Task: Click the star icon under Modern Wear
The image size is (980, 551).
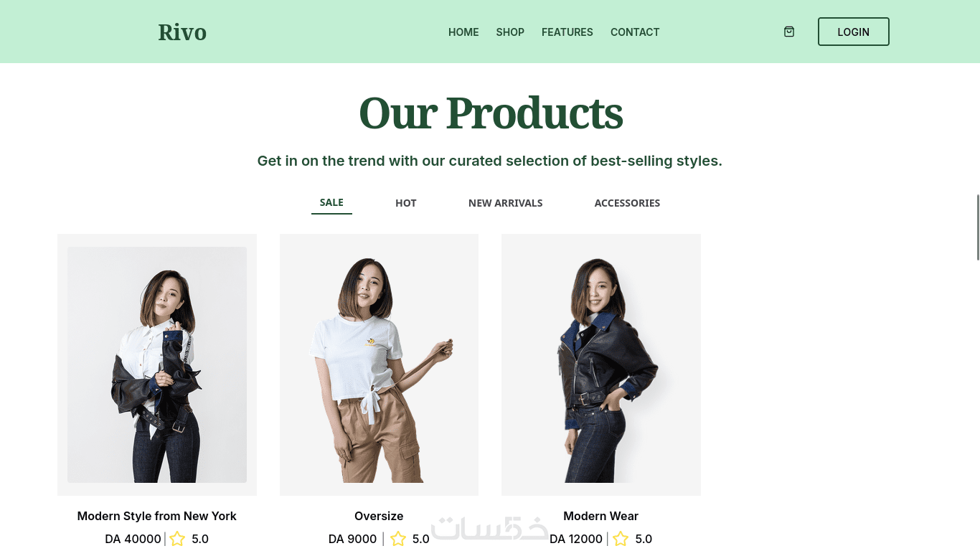Action: [621, 539]
